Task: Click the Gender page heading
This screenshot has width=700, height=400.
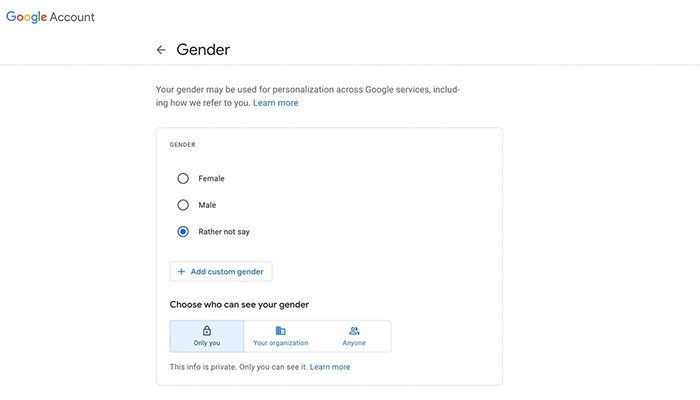Action: pos(203,50)
